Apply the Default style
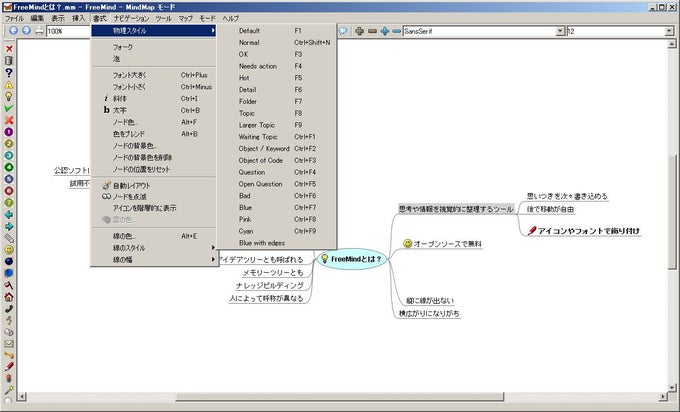 coord(276,31)
